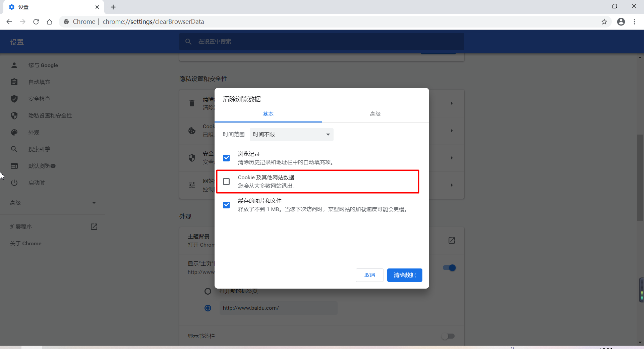Open 安全检查 settings section
The height and width of the screenshot is (349, 644).
pos(39,99)
